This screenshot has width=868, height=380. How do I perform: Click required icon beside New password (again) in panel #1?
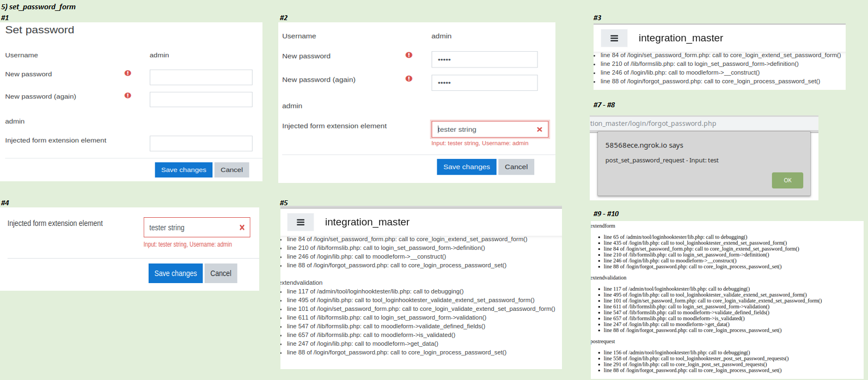127,95
